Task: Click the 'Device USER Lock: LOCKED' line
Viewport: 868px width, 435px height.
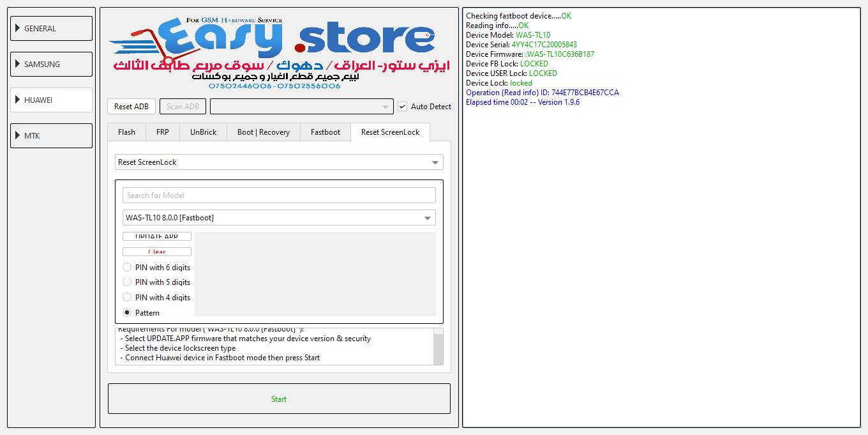Action: click(x=511, y=73)
